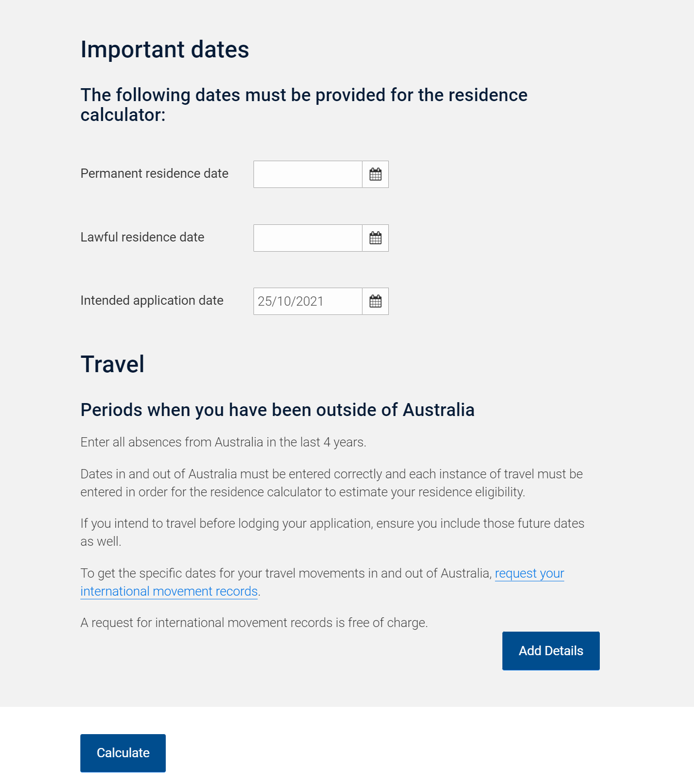Click the 'Periods when you have been outside of Australia' heading
Viewport: 694px width, 784px height.
coord(277,410)
